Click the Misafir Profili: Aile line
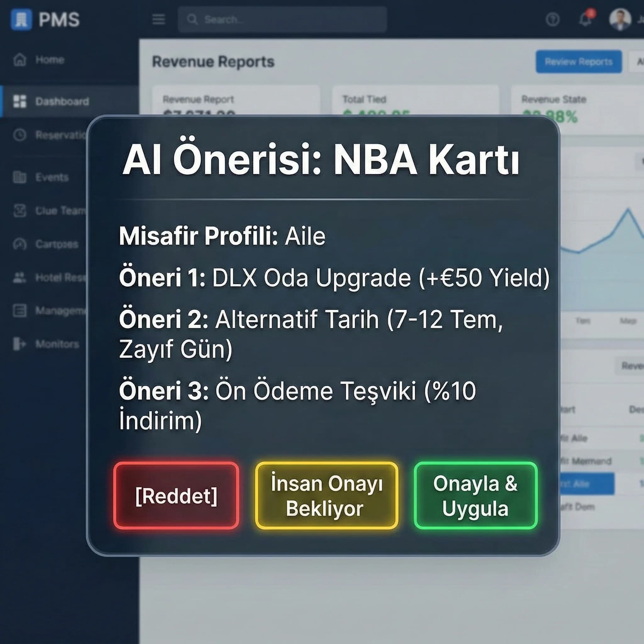This screenshot has height=644, width=644. 222,236
